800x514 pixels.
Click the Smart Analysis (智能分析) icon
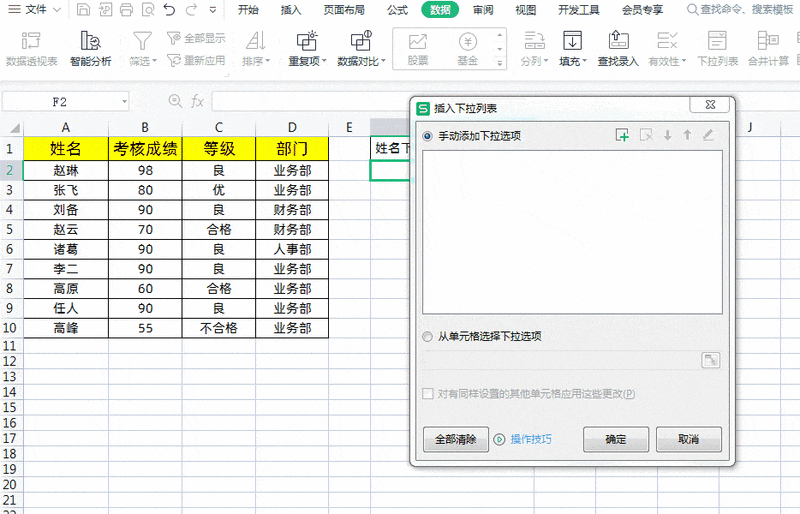click(90, 42)
